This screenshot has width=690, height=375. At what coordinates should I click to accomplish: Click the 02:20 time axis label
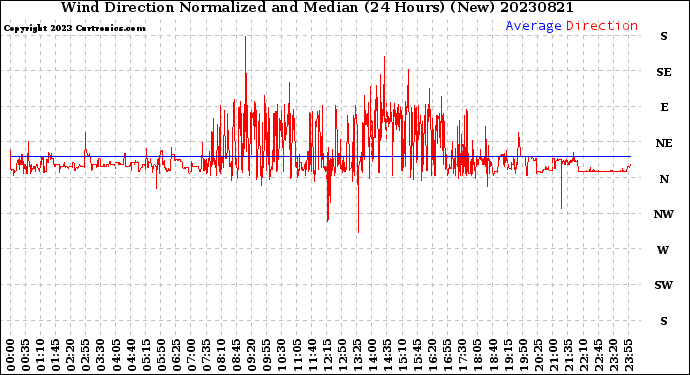tap(71, 355)
